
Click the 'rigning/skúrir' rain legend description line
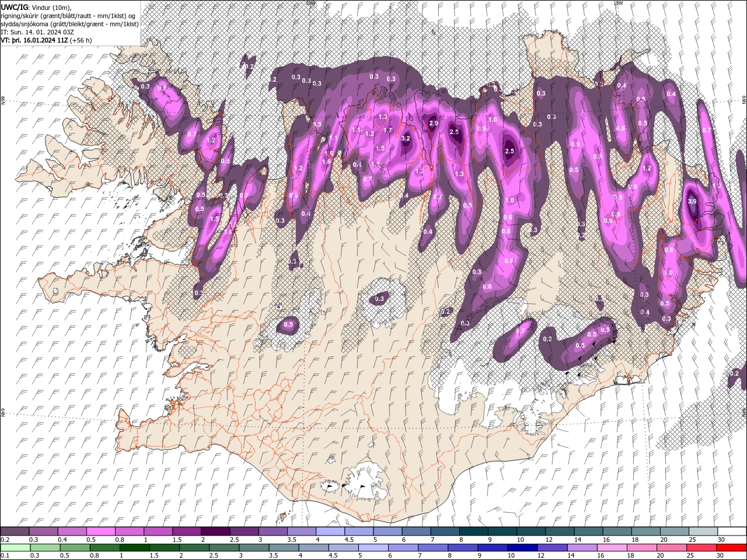pyautogui.click(x=68, y=15)
